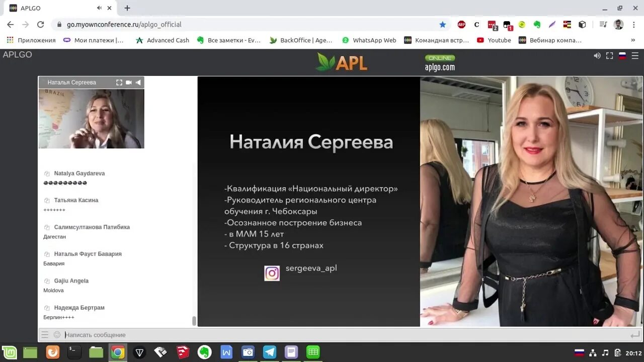Click the speaker webcam video thumbnail
Viewport: 644px width, 362px height.
pos(92,119)
